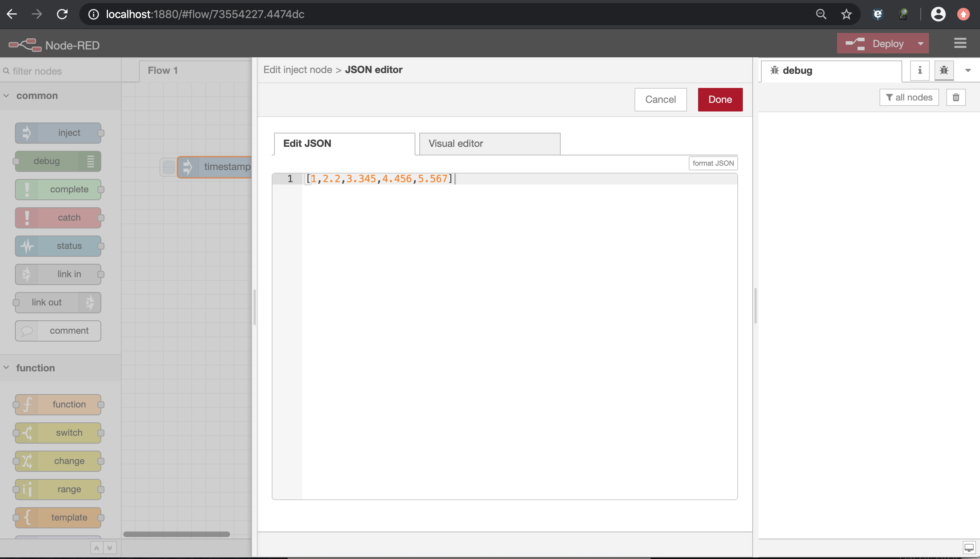Click the format JSON button

(713, 163)
